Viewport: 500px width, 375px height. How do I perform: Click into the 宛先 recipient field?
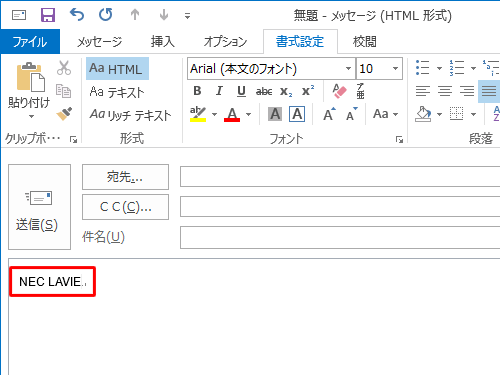(x=340, y=177)
